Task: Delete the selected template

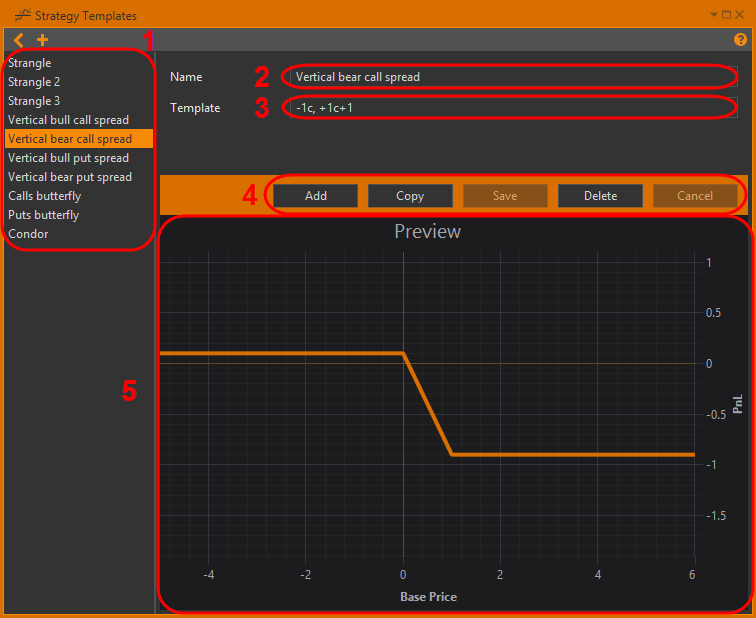Action: tap(600, 196)
